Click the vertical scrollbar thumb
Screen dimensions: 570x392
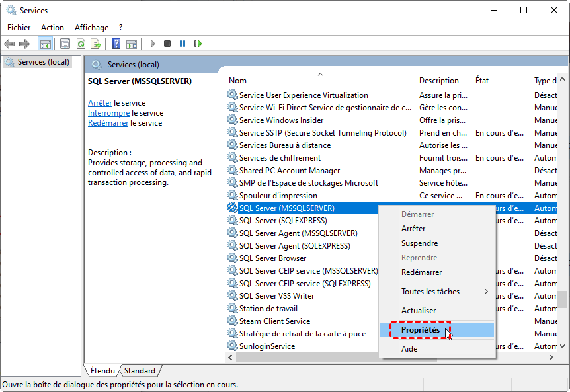tap(562, 299)
